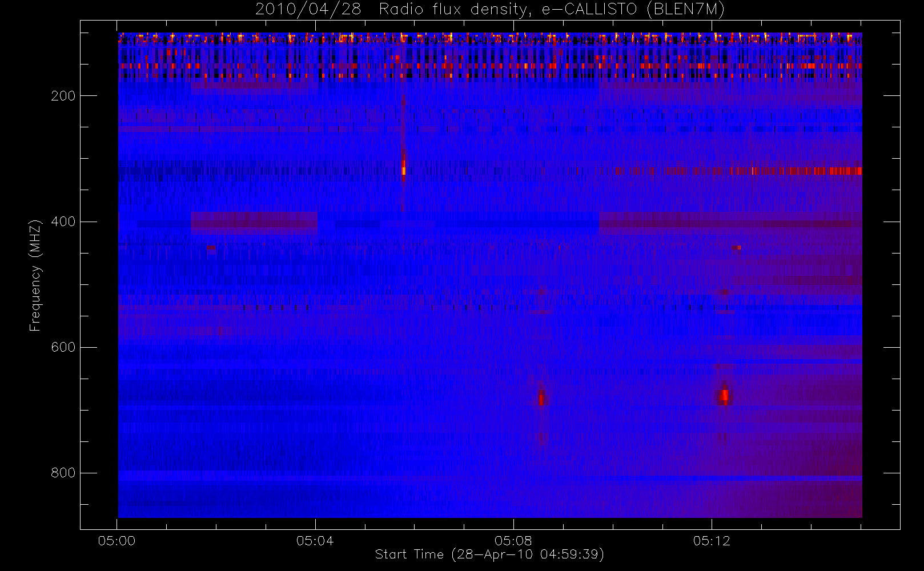Click the small red spot at 440 MHz near 05:12
924x571 pixels.
tap(737, 247)
